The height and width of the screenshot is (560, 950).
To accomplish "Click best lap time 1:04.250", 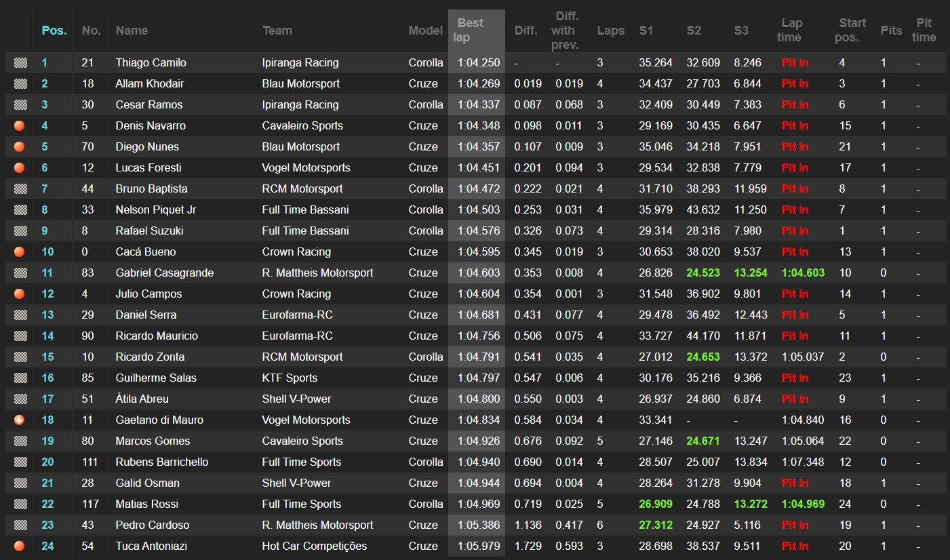I will 479,62.
